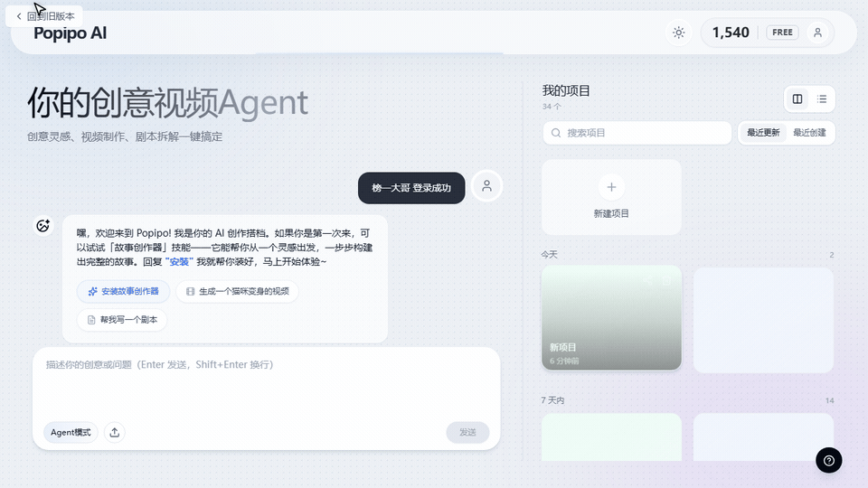Click the 发送 send button
Image resolution: width=868 pixels, height=488 pixels.
[x=467, y=432]
